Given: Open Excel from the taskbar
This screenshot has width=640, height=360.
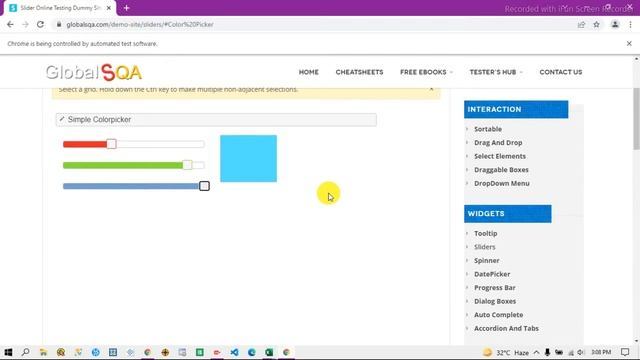Looking at the screenshot, I should (x=269, y=352).
